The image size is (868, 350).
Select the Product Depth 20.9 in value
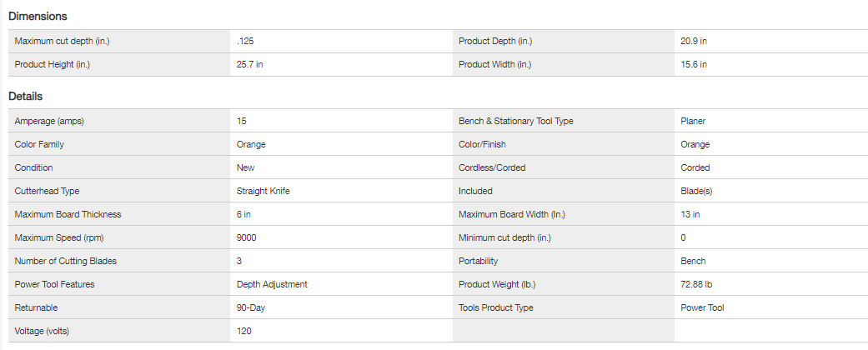click(x=694, y=41)
